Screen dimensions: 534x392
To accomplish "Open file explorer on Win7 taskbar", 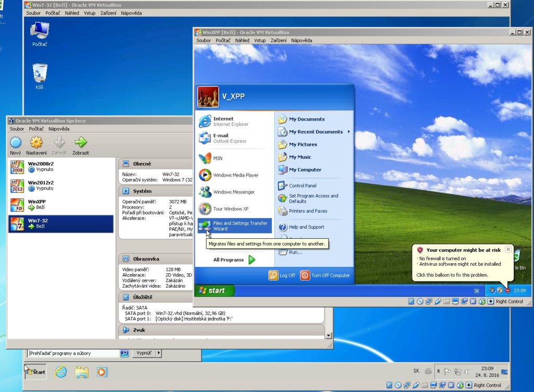I will coord(82,372).
